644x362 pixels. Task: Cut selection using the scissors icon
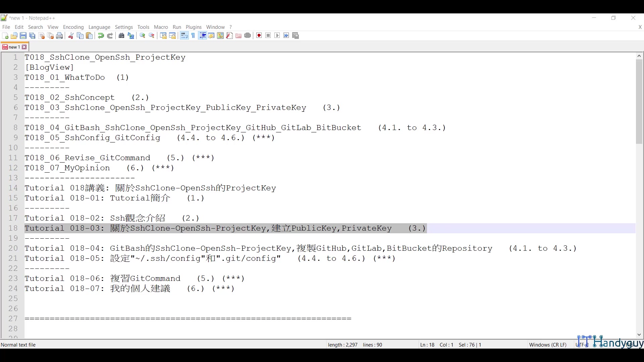pyautogui.click(x=71, y=36)
